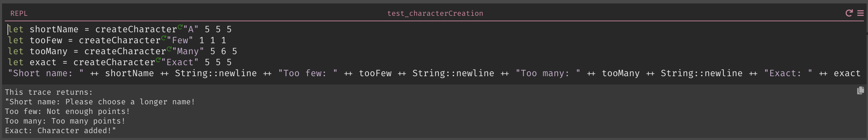868x140 pixels.
Task: Click the "Exact: " string literal
Action: coord(788,73)
